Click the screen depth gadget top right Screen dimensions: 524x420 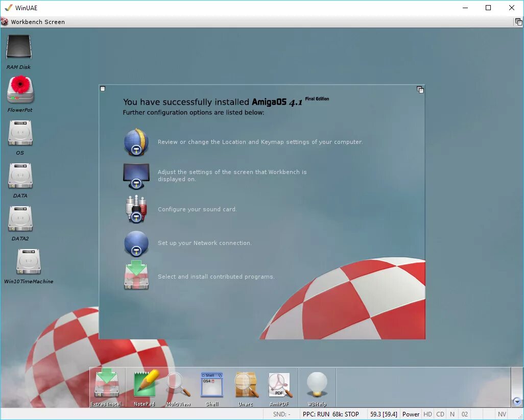(x=518, y=22)
